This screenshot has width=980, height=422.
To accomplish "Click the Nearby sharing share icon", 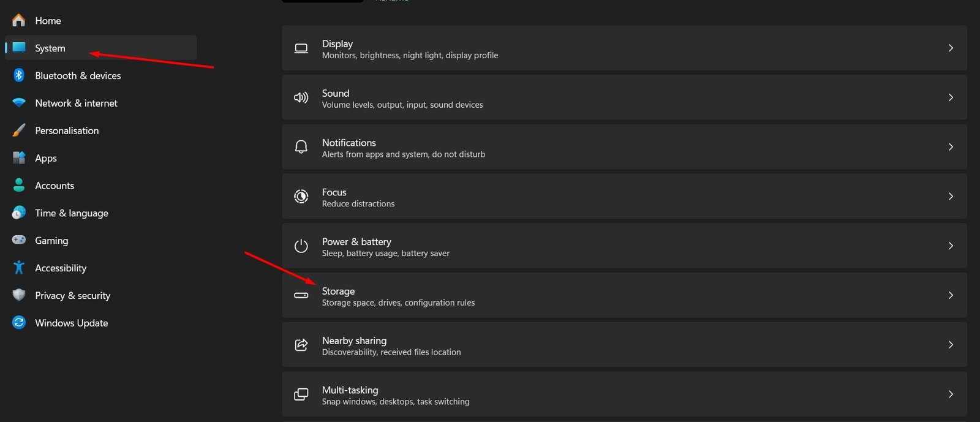I will pyautogui.click(x=301, y=345).
